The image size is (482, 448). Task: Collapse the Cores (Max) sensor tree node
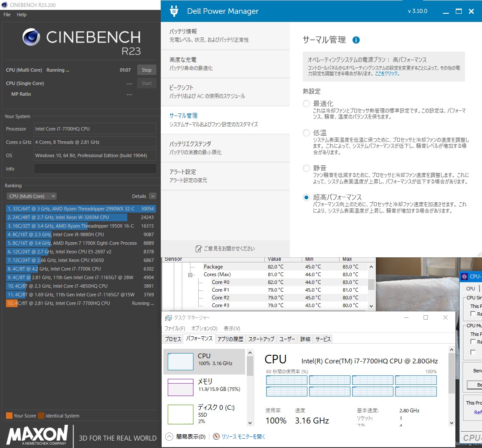click(x=190, y=274)
